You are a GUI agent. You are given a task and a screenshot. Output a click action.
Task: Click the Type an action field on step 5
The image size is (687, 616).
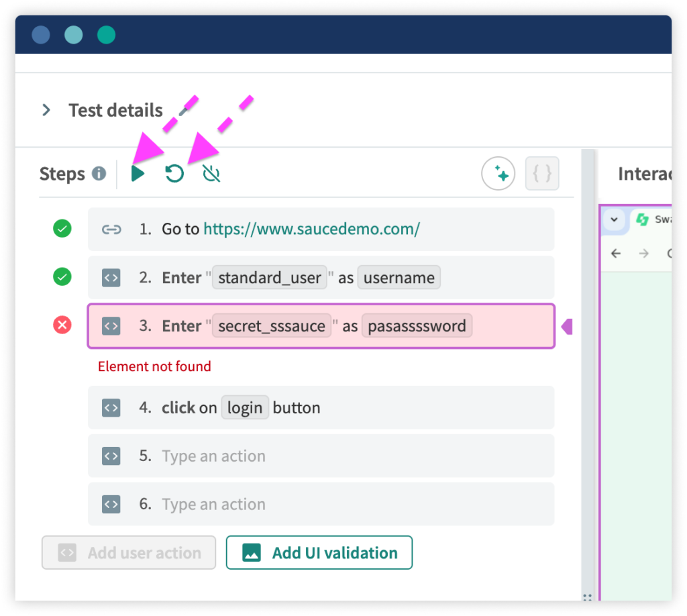click(213, 456)
